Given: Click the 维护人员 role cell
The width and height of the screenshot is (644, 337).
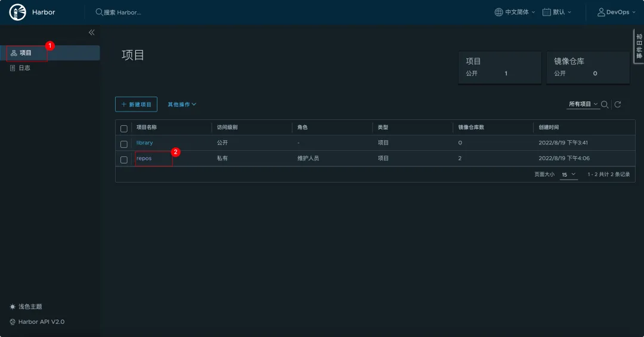Looking at the screenshot, I should click(x=308, y=158).
